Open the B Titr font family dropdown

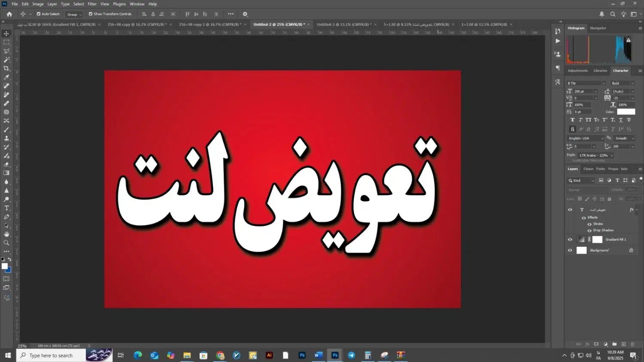[x=586, y=83]
